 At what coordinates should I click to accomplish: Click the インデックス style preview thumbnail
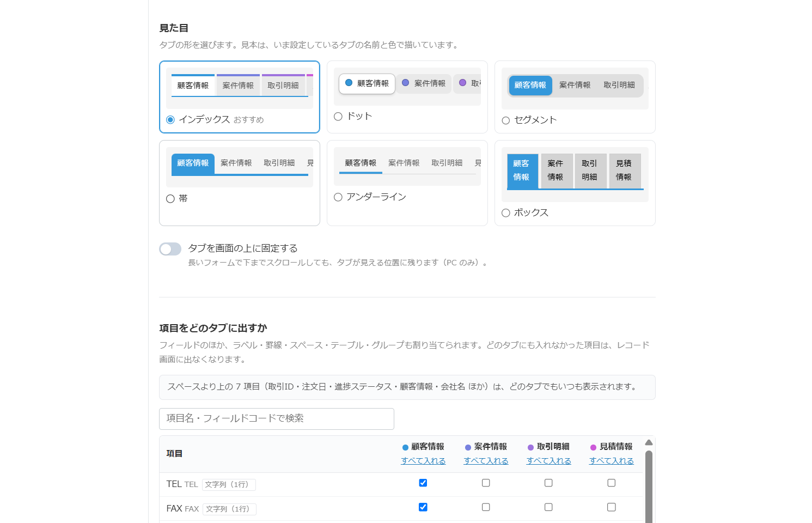coord(240,88)
